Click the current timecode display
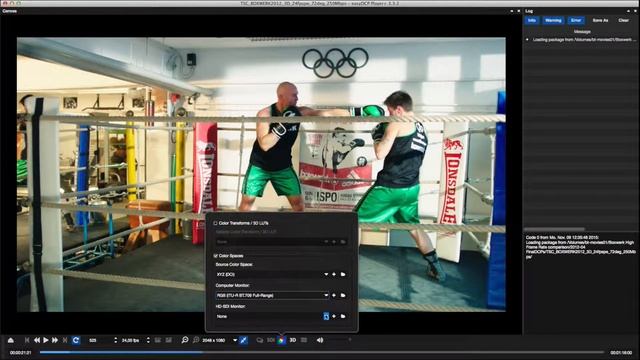Image resolution: width=640 pixels, height=360 pixels. click(x=20, y=352)
